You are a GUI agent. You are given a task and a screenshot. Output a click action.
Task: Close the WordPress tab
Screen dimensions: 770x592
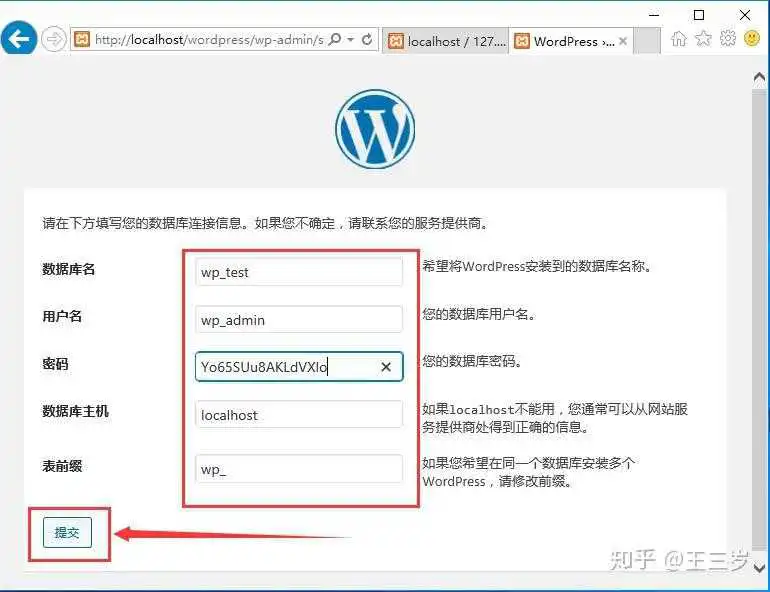pyautogui.click(x=623, y=41)
